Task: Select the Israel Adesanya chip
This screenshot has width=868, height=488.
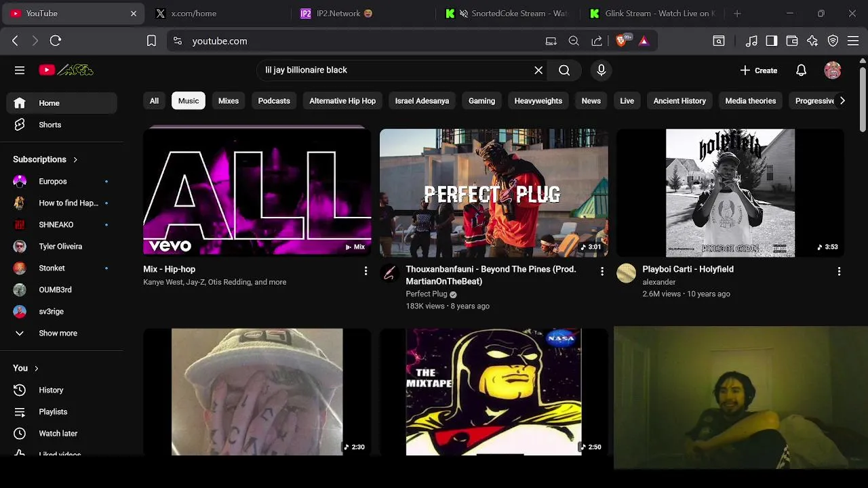Action: [x=422, y=101]
